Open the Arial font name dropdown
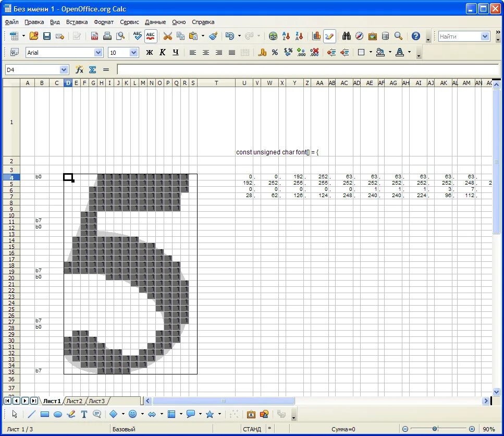Screen dimensions: 504x436 (x=98, y=52)
